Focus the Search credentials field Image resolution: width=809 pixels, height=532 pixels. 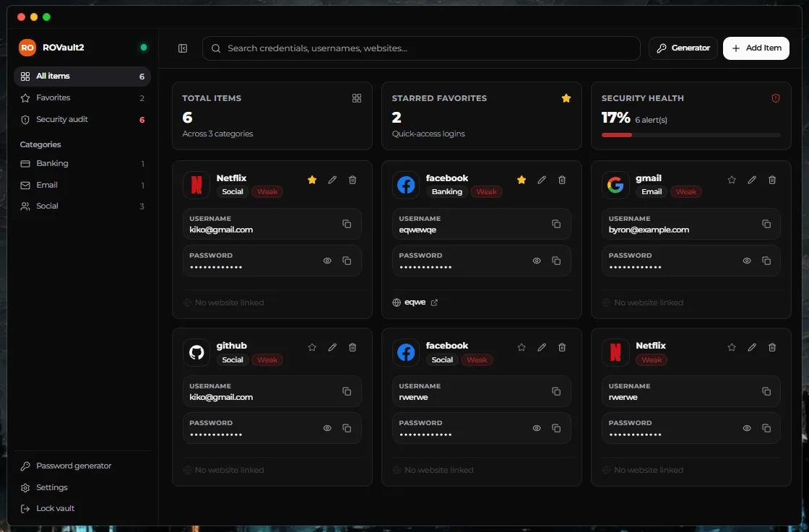[421, 48]
